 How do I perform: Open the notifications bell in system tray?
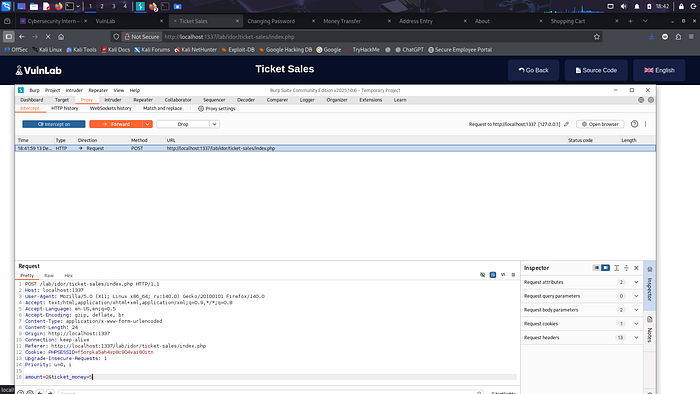637,6
